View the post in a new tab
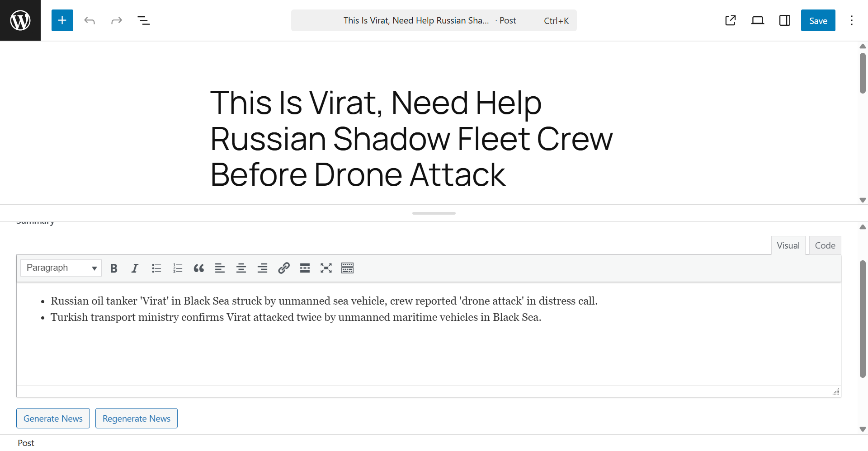 pyautogui.click(x=731, y=20)
